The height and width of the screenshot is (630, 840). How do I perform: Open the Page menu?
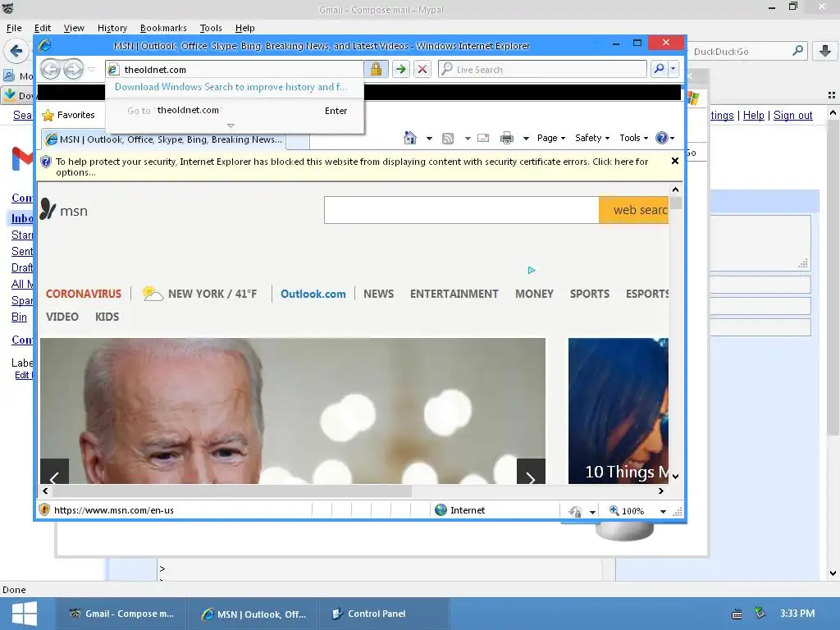click(x=551, y=138)
